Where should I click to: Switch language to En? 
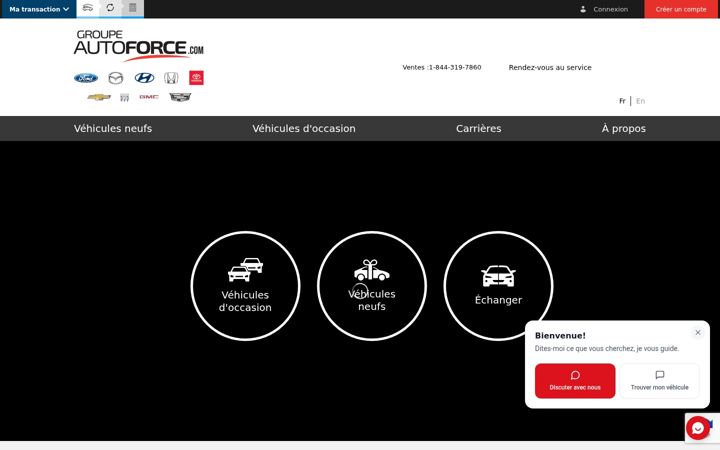pyautogui.click(x=640, y=101)
